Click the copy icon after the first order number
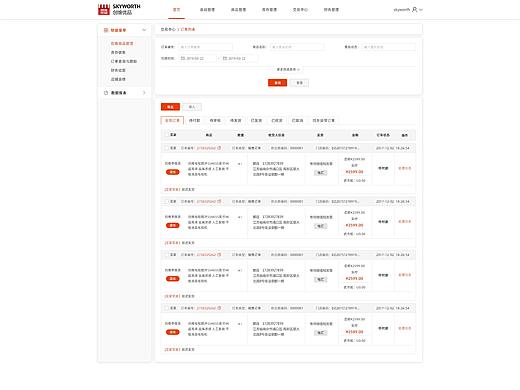520x390 pixels. point(219,148)
